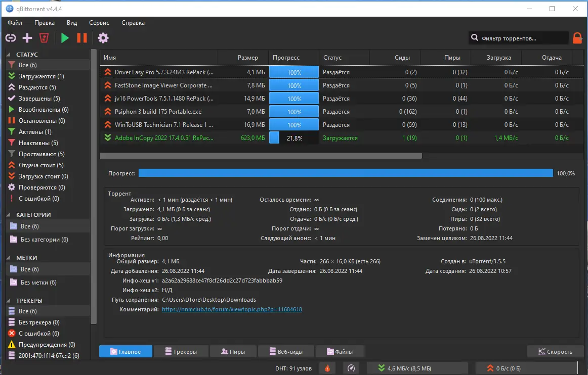This screenshot has width=588, height=375.
Task: Select the Остановлены (0) status filter
Action: tap(48, 121)
